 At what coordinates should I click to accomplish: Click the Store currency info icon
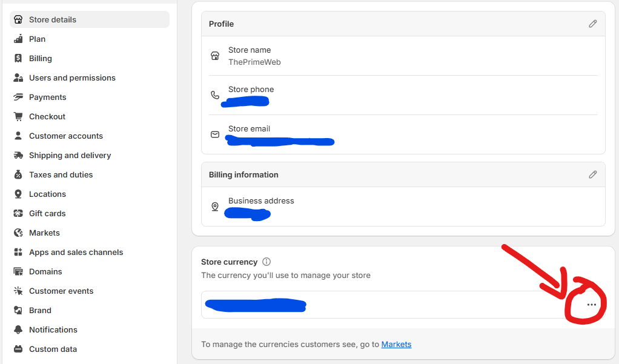pos(266,262)
